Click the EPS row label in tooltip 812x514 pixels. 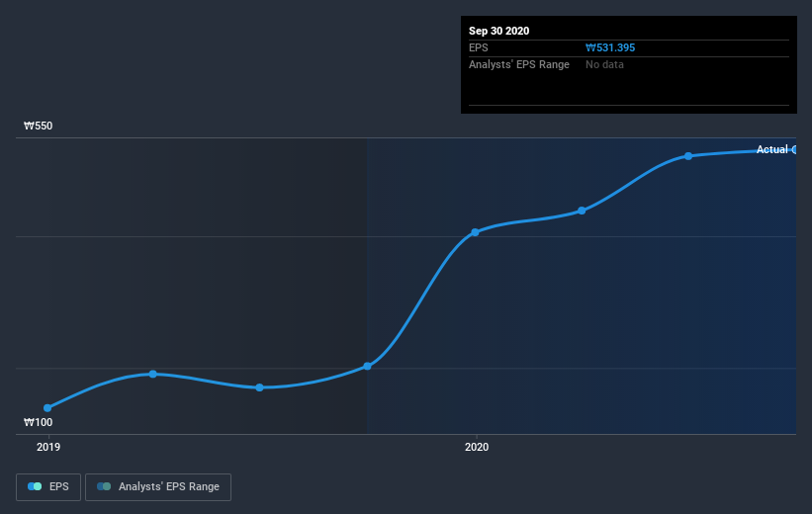click(479, 47)
